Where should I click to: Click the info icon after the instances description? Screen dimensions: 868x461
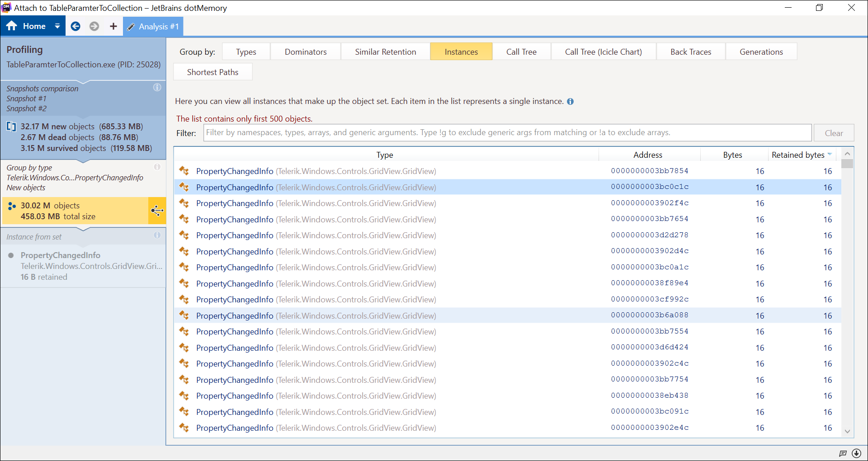click(x=571, y=102)
